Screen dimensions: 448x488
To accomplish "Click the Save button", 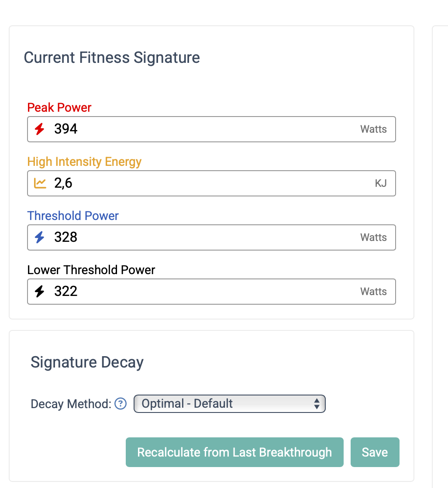I will [x=375, y=452].
